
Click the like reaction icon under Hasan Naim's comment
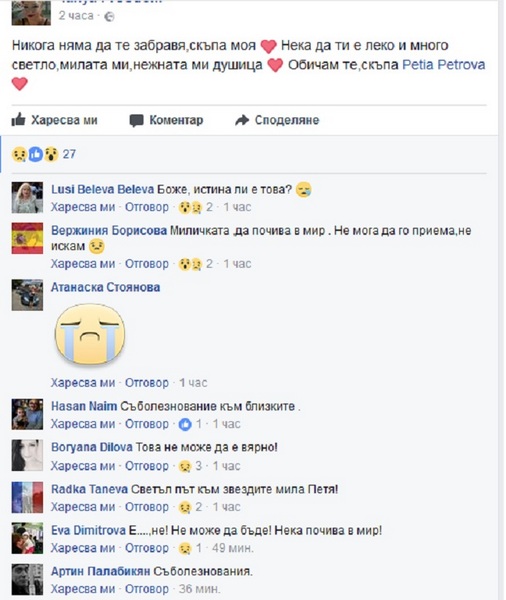tap(185, 424)
